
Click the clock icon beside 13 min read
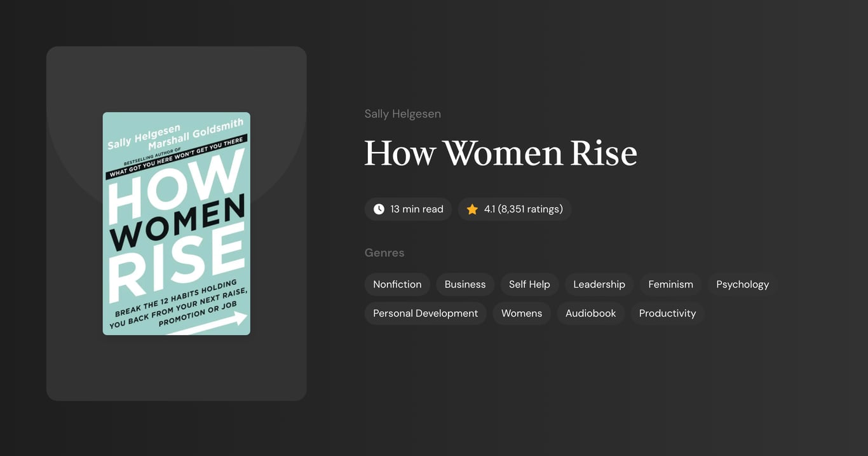(379, 209)
